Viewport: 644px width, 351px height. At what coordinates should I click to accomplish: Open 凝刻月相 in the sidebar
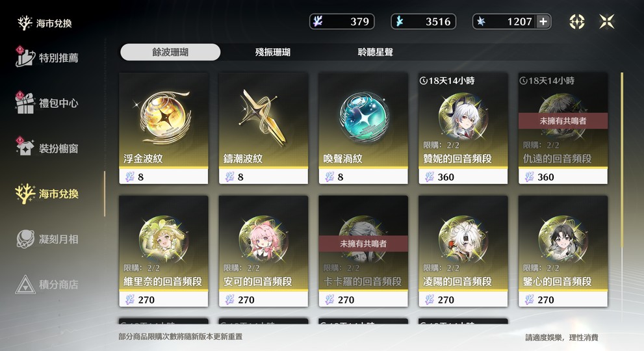click(x=47, y=239)
